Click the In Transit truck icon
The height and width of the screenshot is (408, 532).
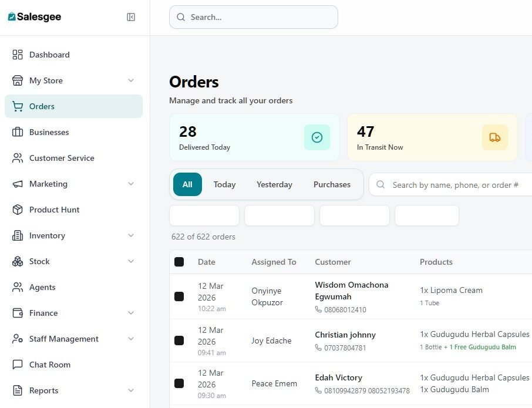(x=494, y=137)
